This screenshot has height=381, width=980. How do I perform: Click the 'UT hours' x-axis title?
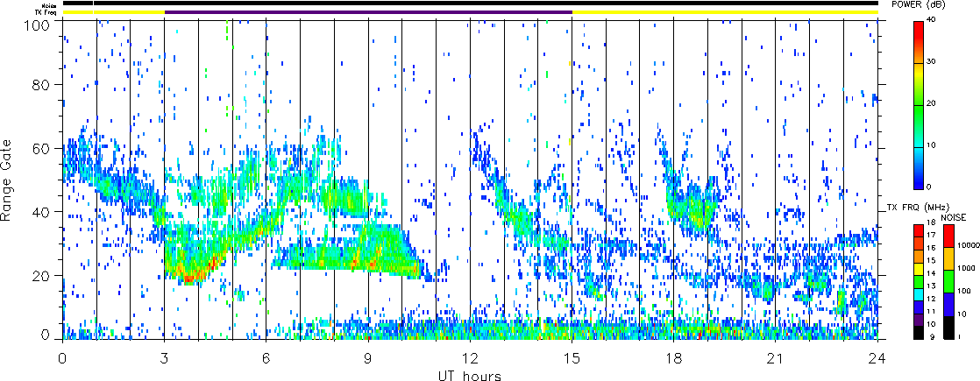tap(470, 376)
